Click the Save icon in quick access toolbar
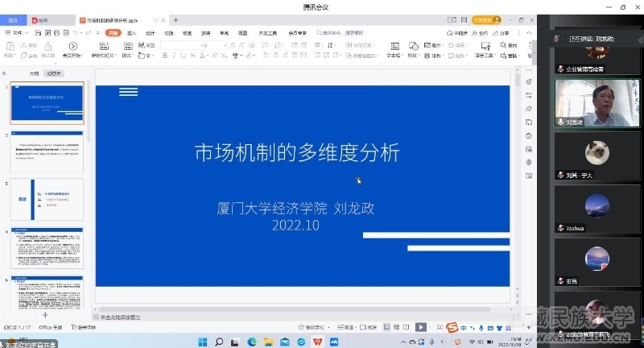Viewport: 644px width, 348px height. [x=38, y=33]
